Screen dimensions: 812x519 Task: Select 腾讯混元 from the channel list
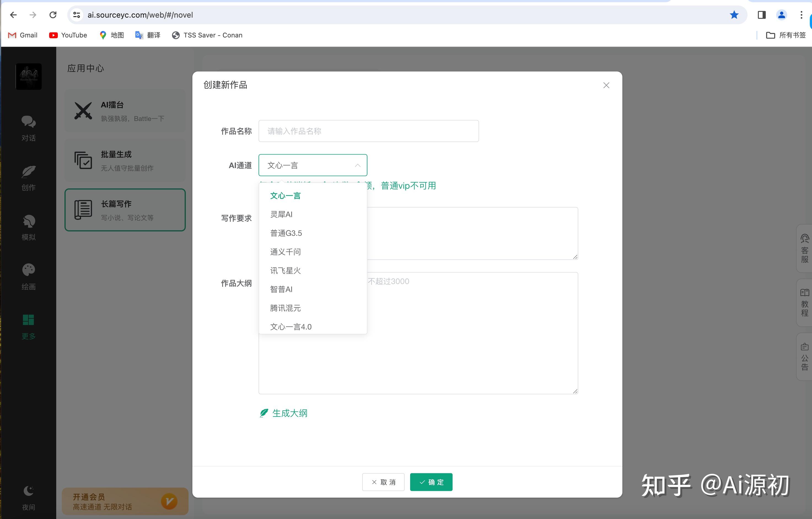tap(313, 308)
